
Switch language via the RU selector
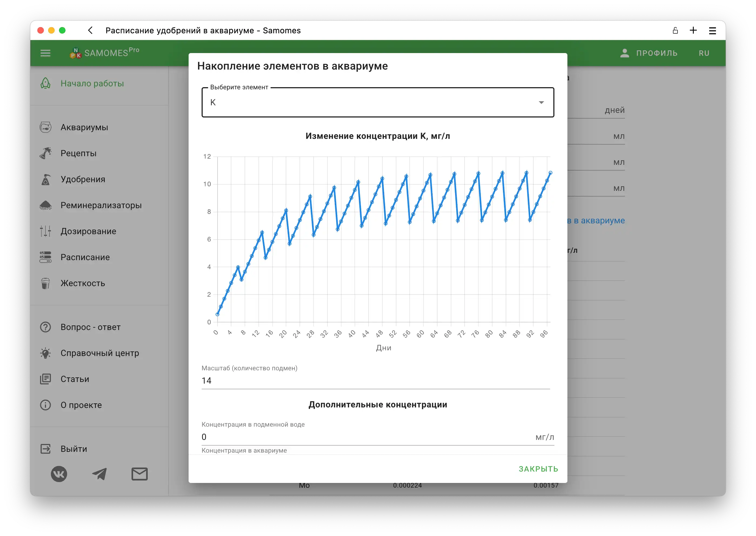[x=704, y=53]
